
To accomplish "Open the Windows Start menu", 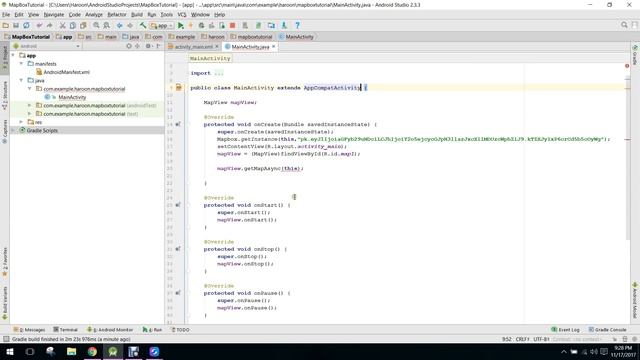I will coord(9,351).
